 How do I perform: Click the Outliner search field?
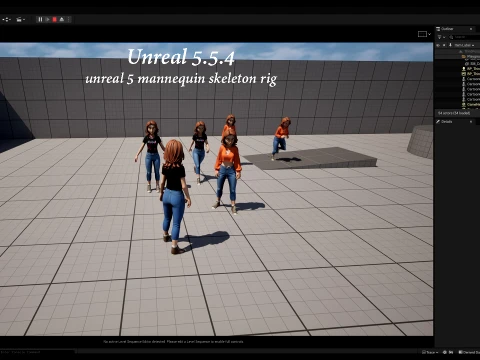point(463,37)
